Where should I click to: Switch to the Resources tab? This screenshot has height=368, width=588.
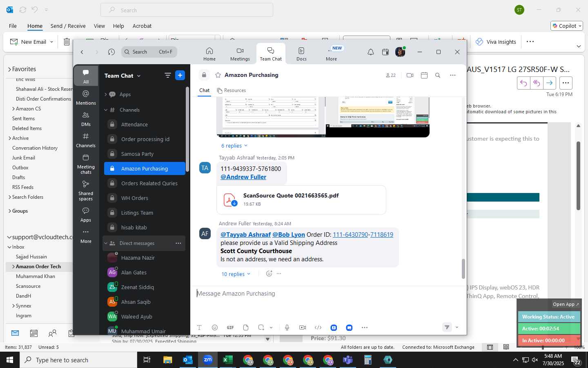[232, 90]
